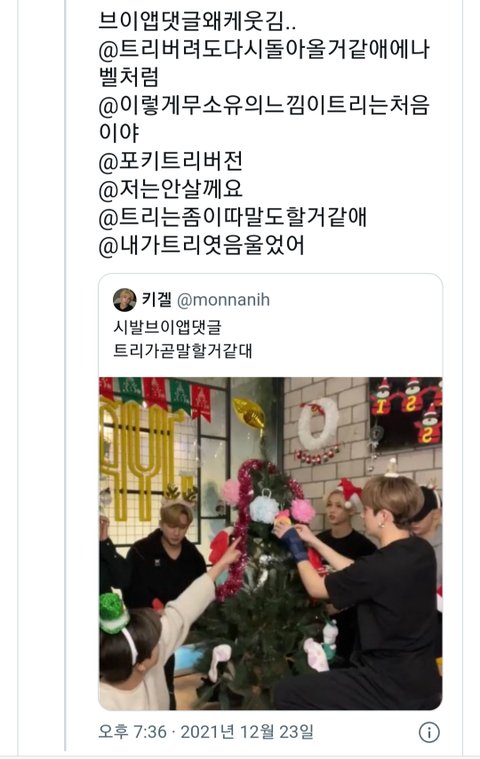Viewport: 480px width, 759px height.
Task: Click the mention @포키트리버전
Action: click(170, 162)
